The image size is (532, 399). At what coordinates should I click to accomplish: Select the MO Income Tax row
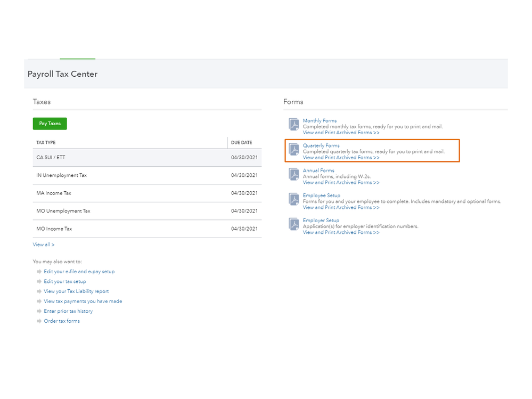pos(146,229)
